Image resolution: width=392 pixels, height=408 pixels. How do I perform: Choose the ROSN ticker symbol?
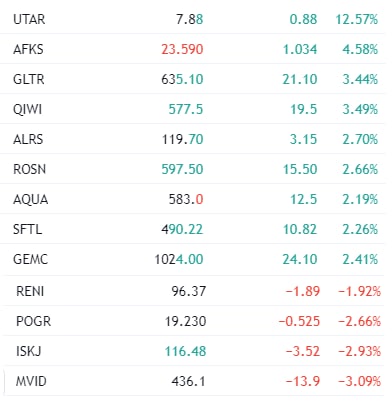(x=29, y=169)
